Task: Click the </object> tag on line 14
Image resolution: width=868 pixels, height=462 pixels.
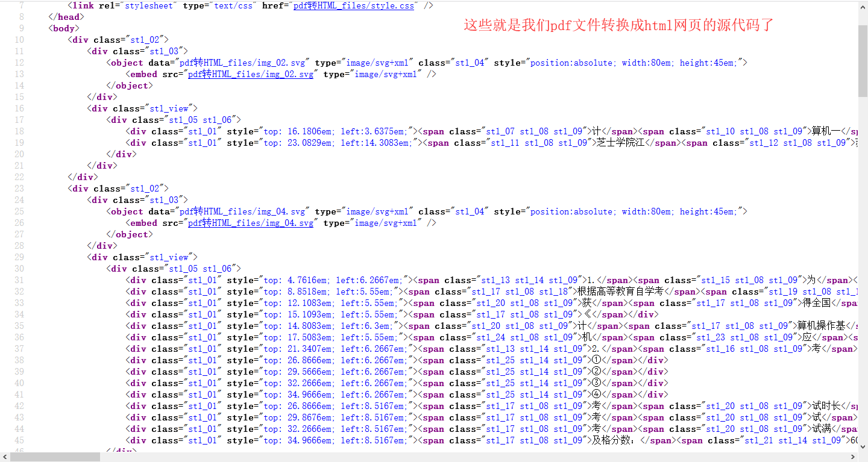Action: coord(130,86)
